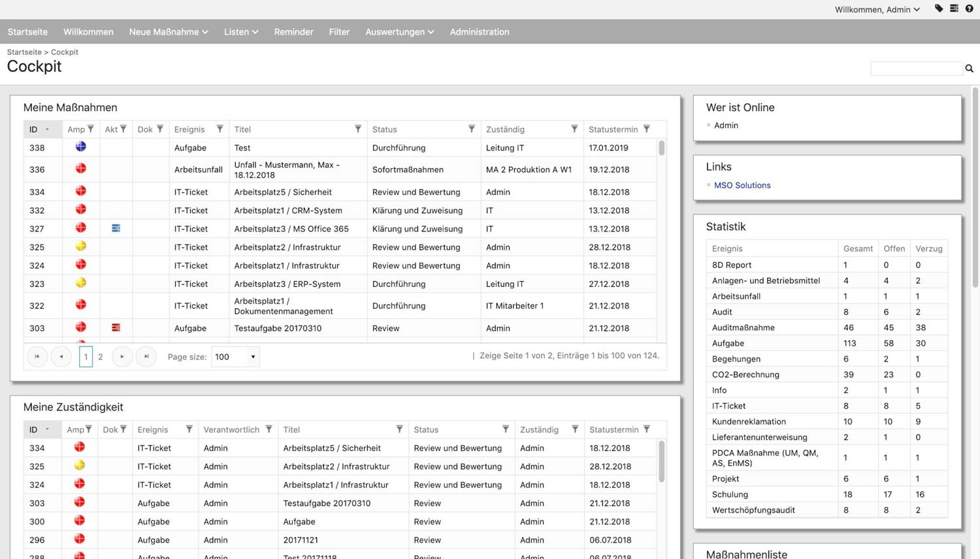Open the Reminder menu item

pyautogui.click(x=293, y=31)
